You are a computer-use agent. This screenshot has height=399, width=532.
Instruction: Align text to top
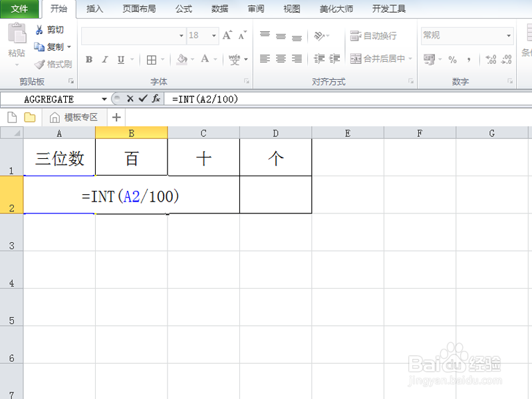(265, 35)
